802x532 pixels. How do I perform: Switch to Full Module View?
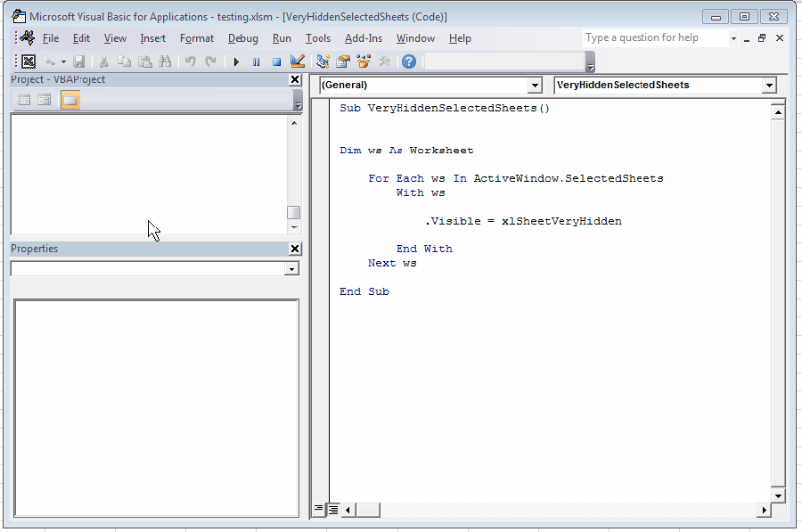click(x=332, y=510)
